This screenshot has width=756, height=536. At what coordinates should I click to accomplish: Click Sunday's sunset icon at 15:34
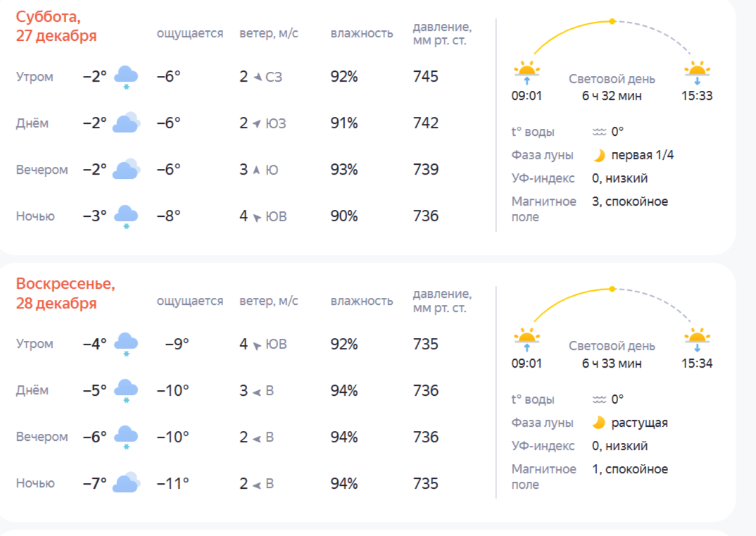[697, 339]
